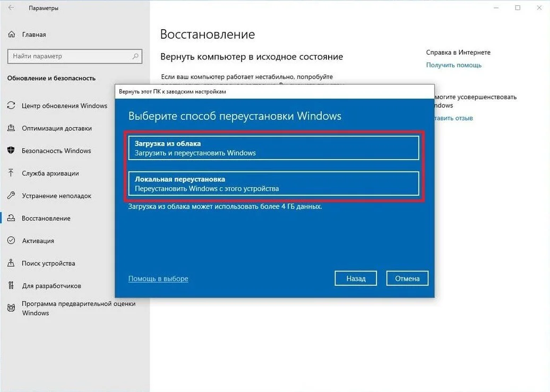
Task: Click the Оптимизация доставки icon
Action: 11,128
